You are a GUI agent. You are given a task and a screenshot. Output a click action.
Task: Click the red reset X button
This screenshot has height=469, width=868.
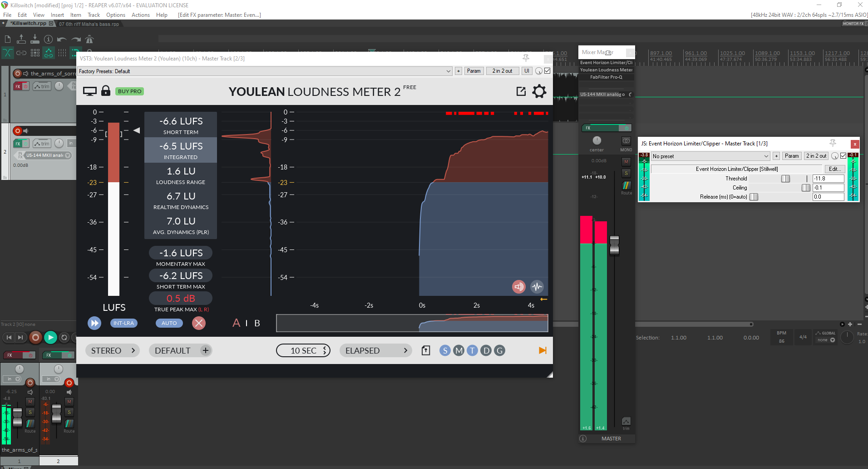pyautogui.click(x=198, y=323)
